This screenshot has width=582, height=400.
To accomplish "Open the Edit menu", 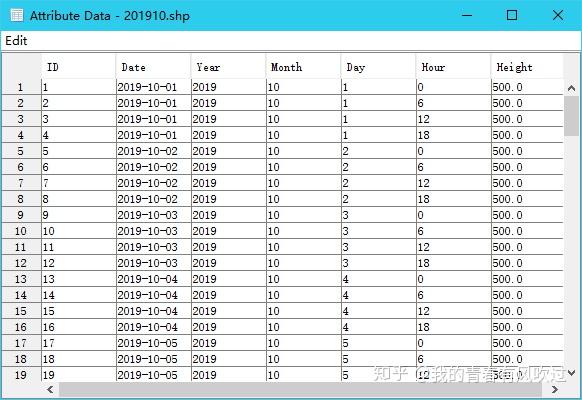I will point(16,40).
